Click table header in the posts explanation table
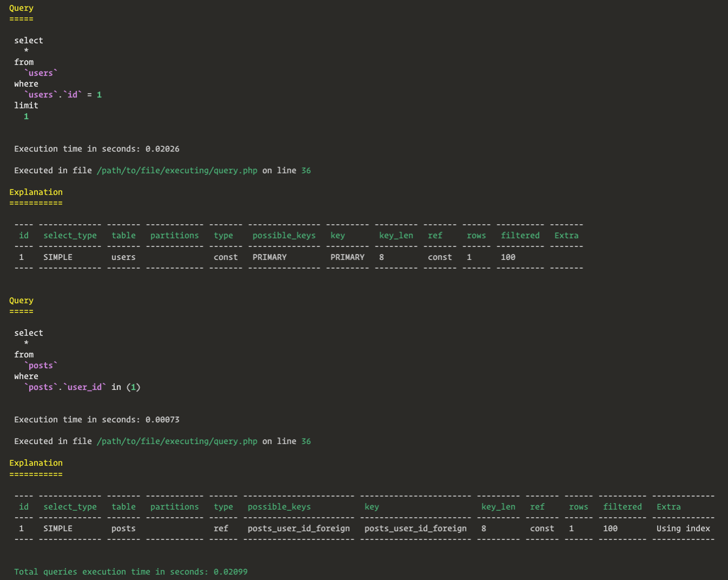 click(123, 507)
